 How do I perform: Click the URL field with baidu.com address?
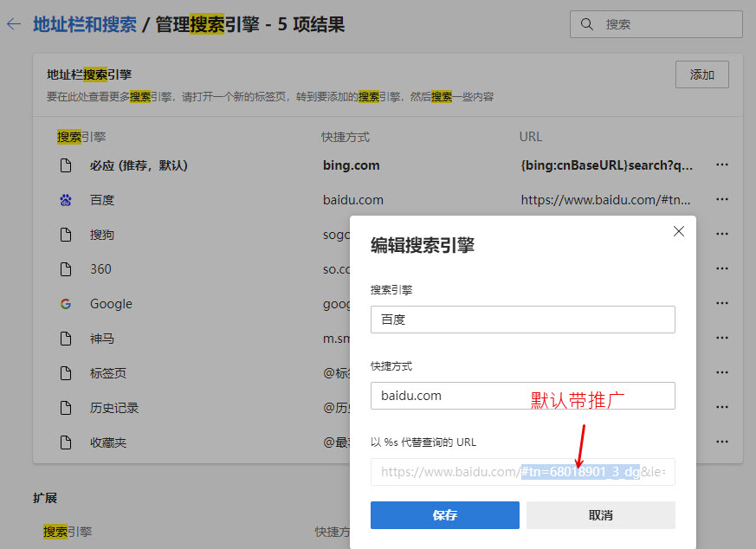(523, 472)
